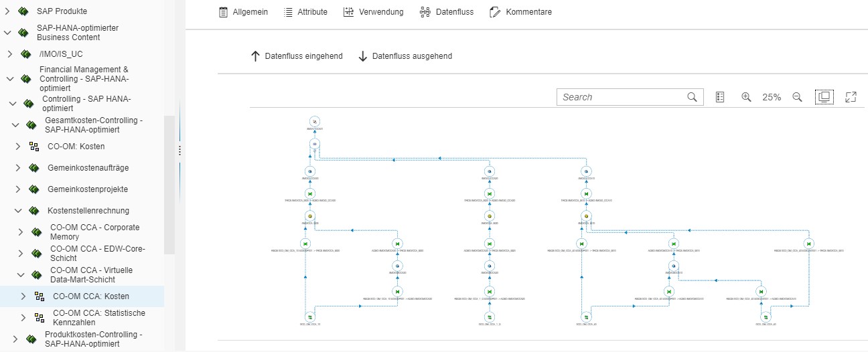Click the CO-OM: Kosten data flow icon

35,147
